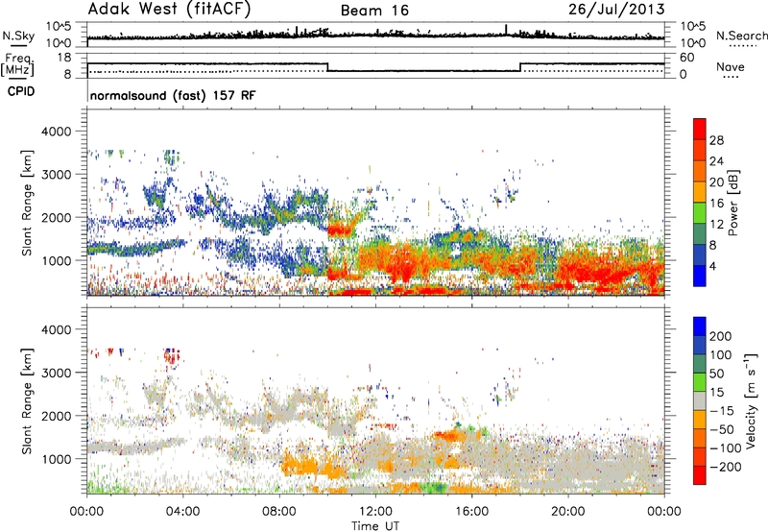
Task: Click the '4' tick on Power scale
Action: (x=713, y=267)
